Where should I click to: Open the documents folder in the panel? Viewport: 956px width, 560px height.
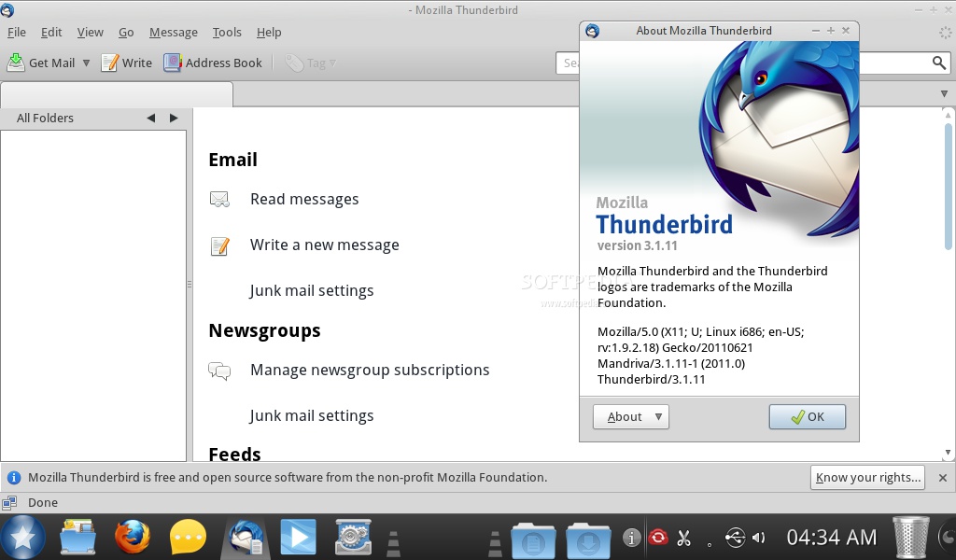(x=533, y=539)
